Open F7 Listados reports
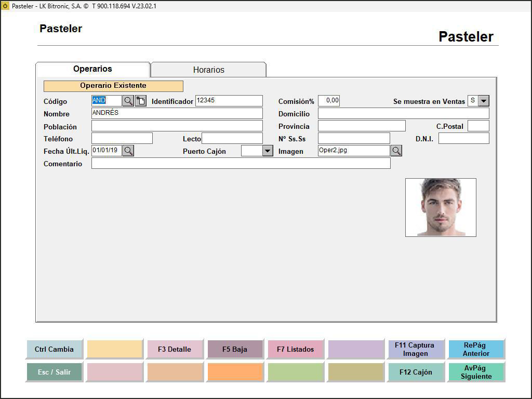 295,349
